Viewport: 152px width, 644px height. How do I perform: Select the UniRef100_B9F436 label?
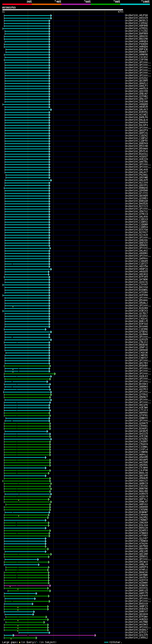136,49
